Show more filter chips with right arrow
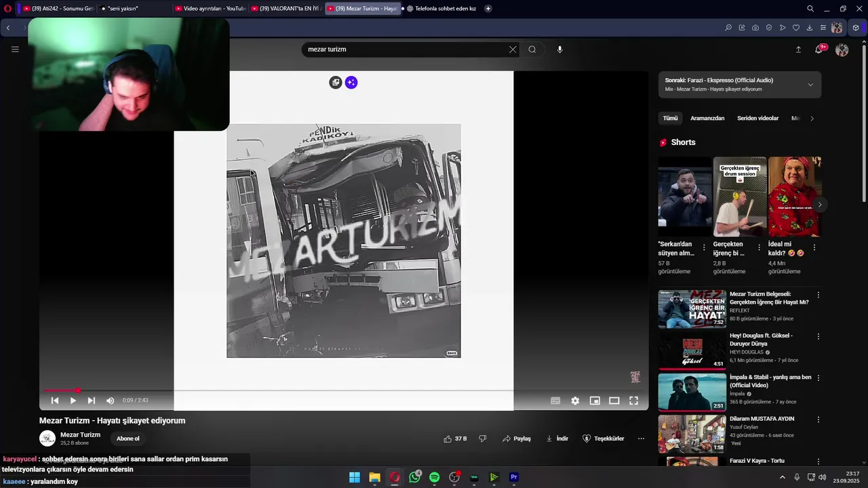Image resolution: width=868 pixels, height=488 pixels. 812,119
